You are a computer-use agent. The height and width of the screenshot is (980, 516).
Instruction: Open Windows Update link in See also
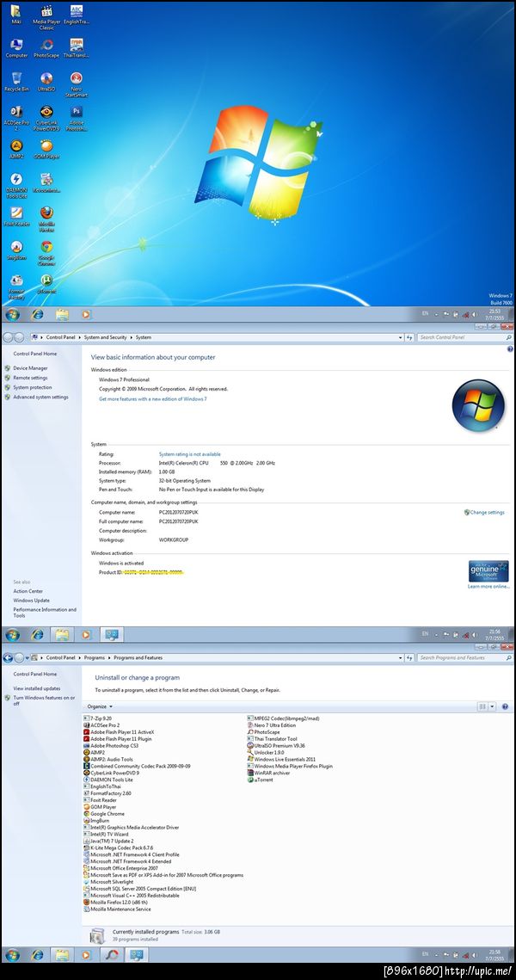(x=31, y=601)
